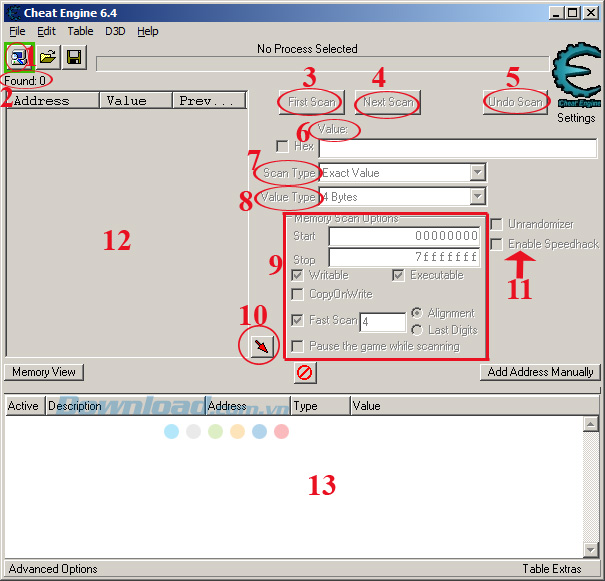Toggle the Executable checkbox

pos(398,275)
